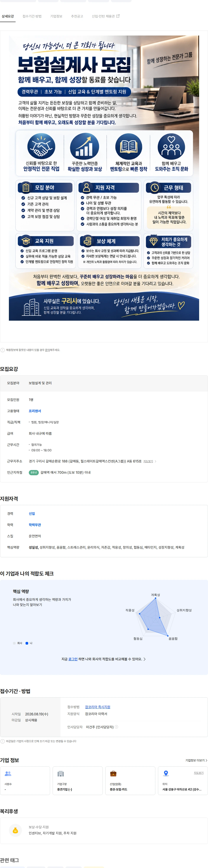Click the arrow after 비교해볼 수 있어요
The height and width of the screenshot is (868, 208).
[x=145, y=659]
